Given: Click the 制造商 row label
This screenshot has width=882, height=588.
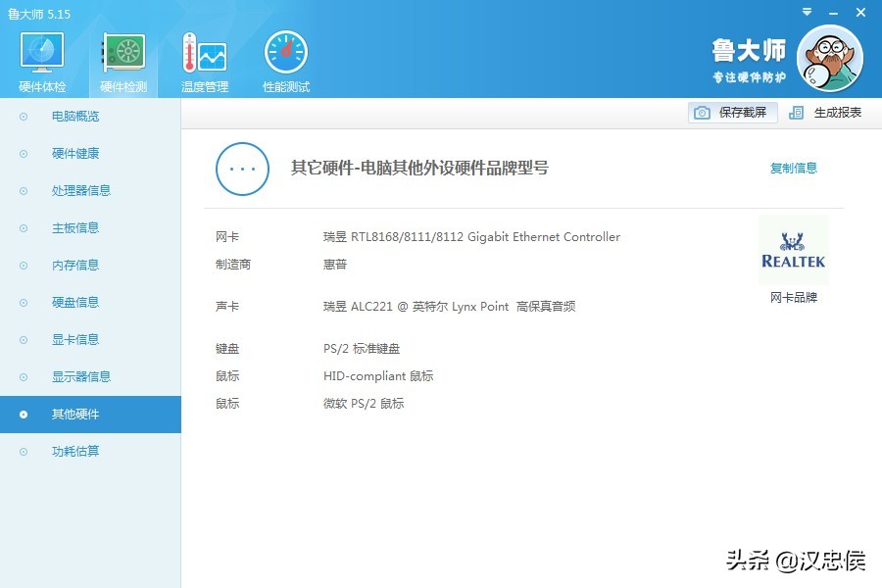Looking at the screenshot, I should click(x=233, y=265).
